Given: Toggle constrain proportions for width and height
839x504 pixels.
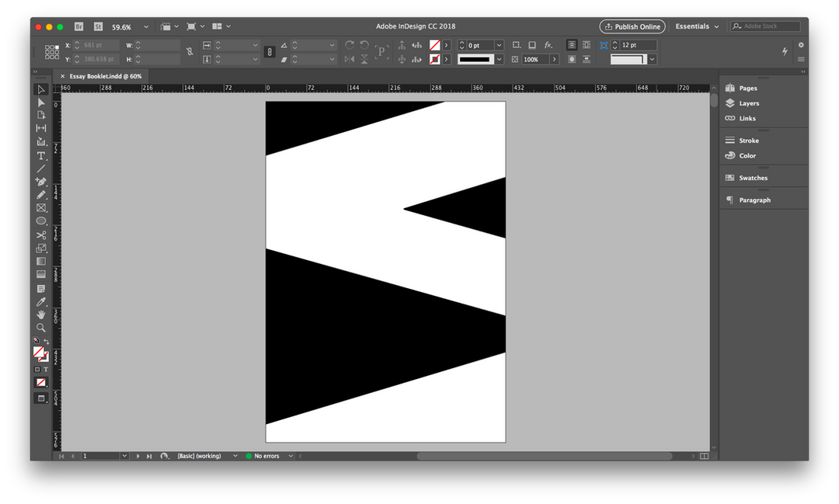Looking at the screenshot, I should click(190, 52).
